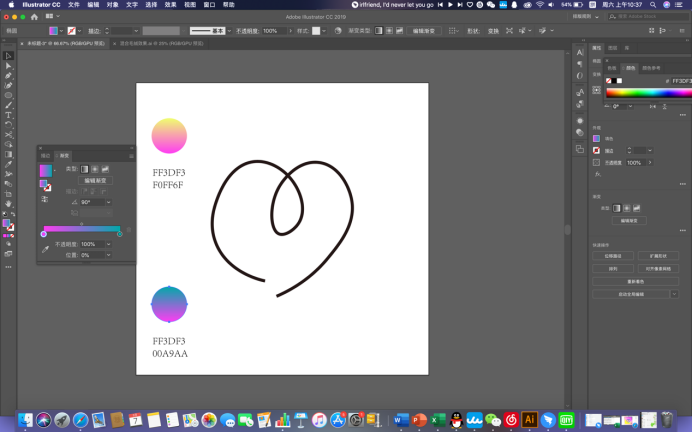Screen dimensions: 692x433
Task: Click the fx effects icon in Properties
Action: (598, 174)
